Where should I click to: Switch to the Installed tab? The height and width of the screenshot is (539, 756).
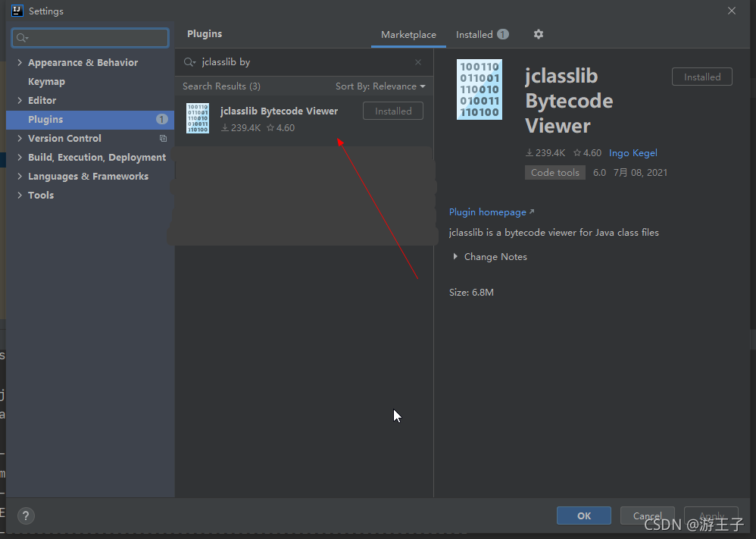[x=482, y=35]
